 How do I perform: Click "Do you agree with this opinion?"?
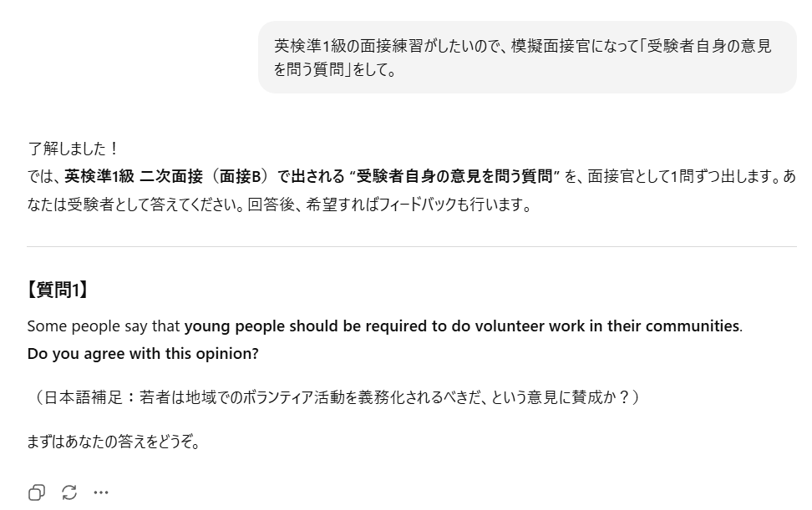coord(143,353)
